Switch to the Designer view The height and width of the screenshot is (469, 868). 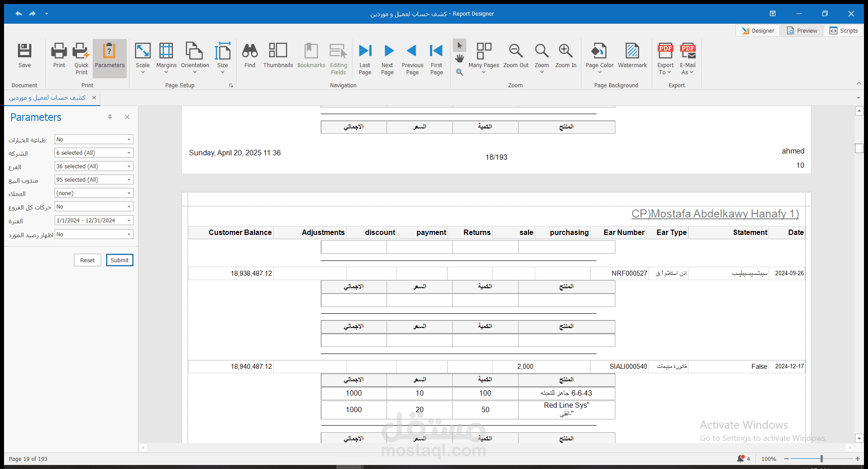[x=758, y=30]
